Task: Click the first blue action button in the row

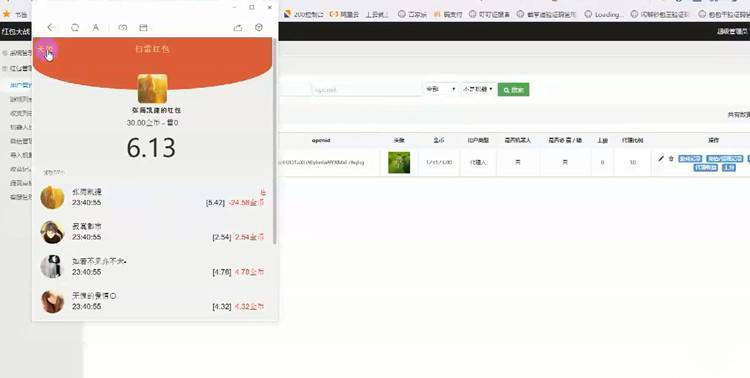Action: (x=690, y=158)
